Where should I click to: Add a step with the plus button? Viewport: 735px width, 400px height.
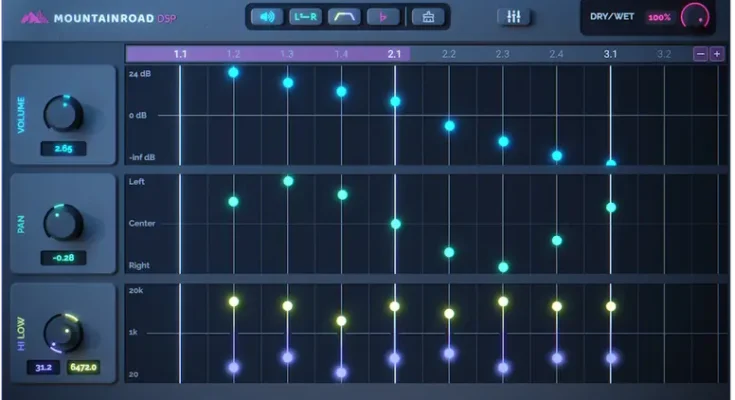point(717,54)
